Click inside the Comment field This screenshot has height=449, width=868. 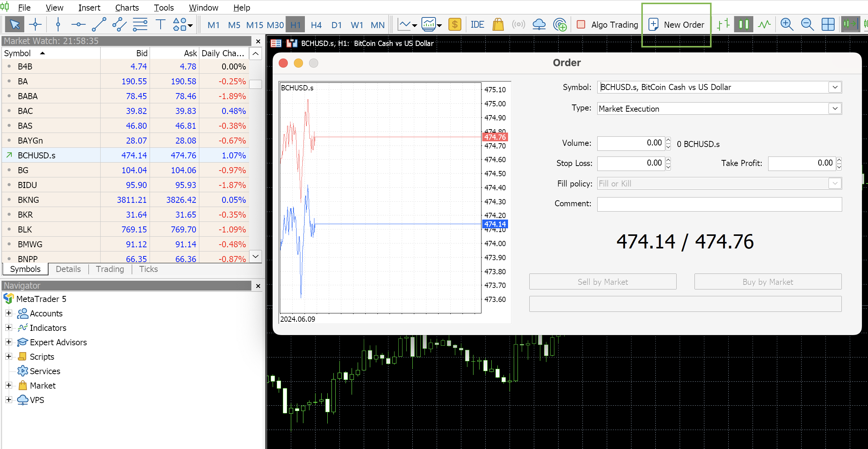(720, 204)
